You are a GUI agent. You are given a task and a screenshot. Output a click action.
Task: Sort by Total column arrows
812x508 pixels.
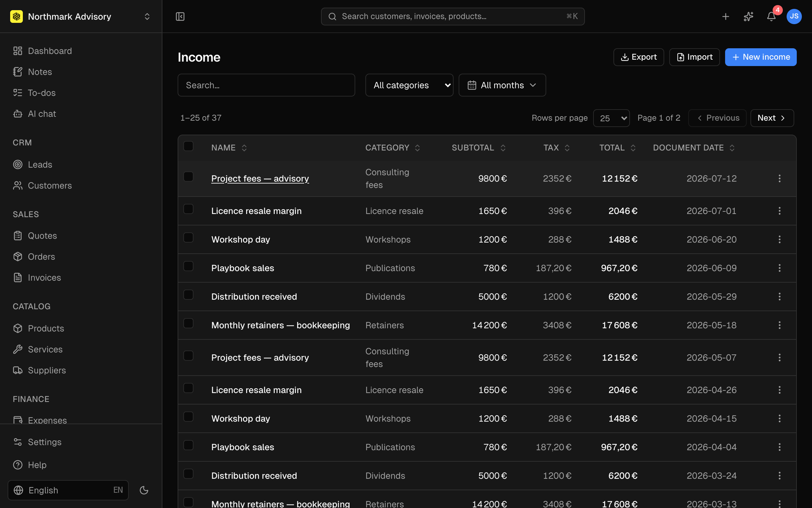coord(633,148)
